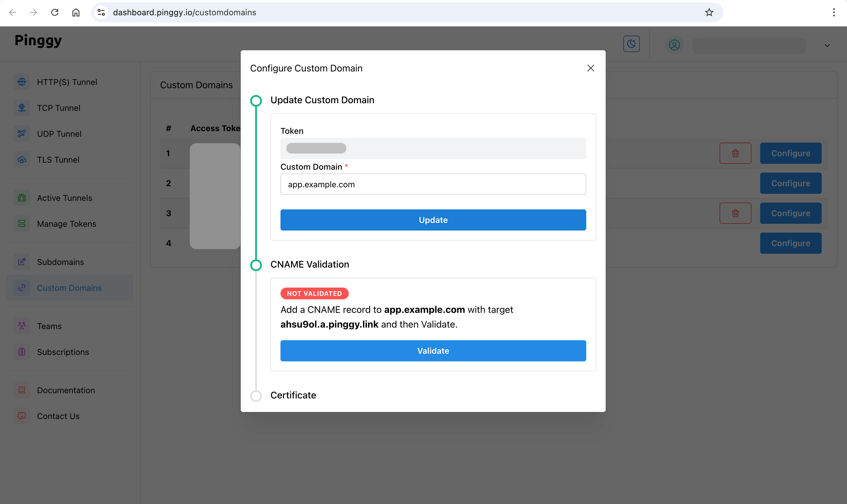Click the Custom Domain input field
The width and height of the screenshot is (847, 504).
[x=433, y=184]
